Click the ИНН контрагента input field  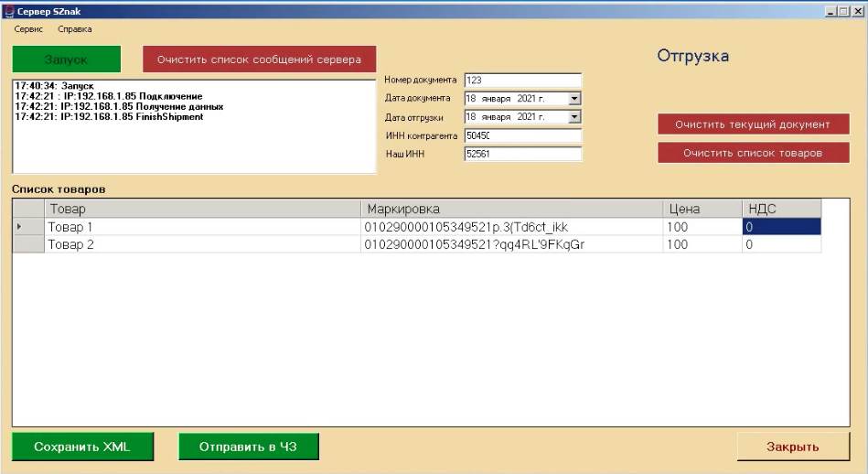522,135
